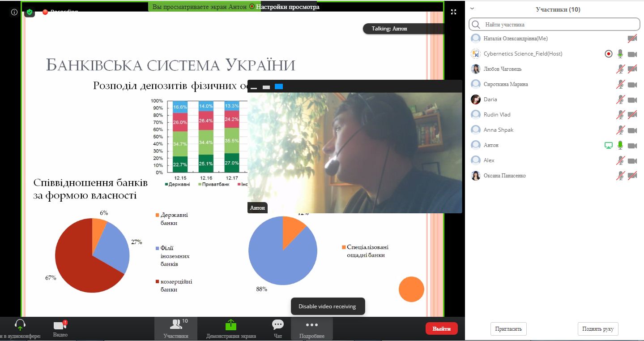Image resolution: width=644 pixels, height=341 pixels.
Task: Click Оксана Панасенко avatar picture
Action: coord(476,176)
